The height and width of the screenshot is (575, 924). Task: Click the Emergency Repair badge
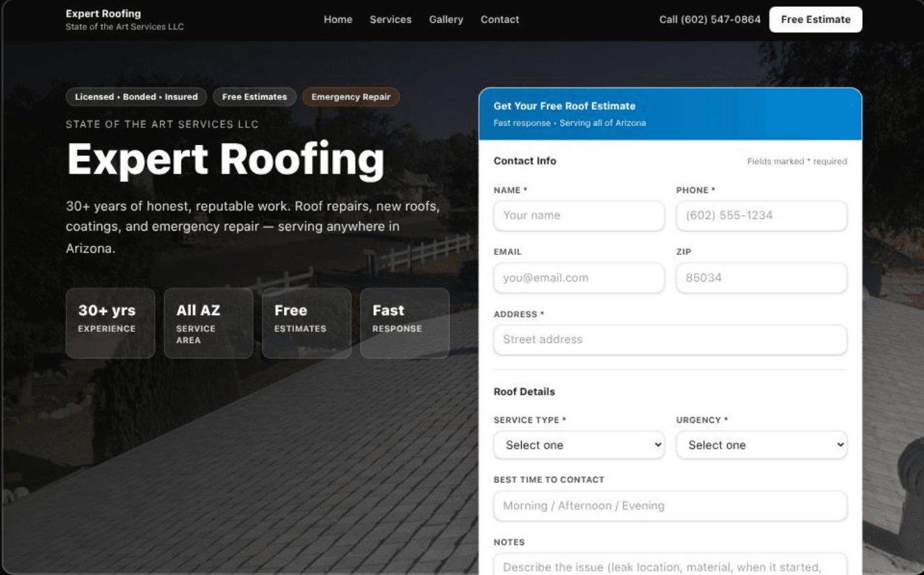pyautogui.click(x=351, y=97)
